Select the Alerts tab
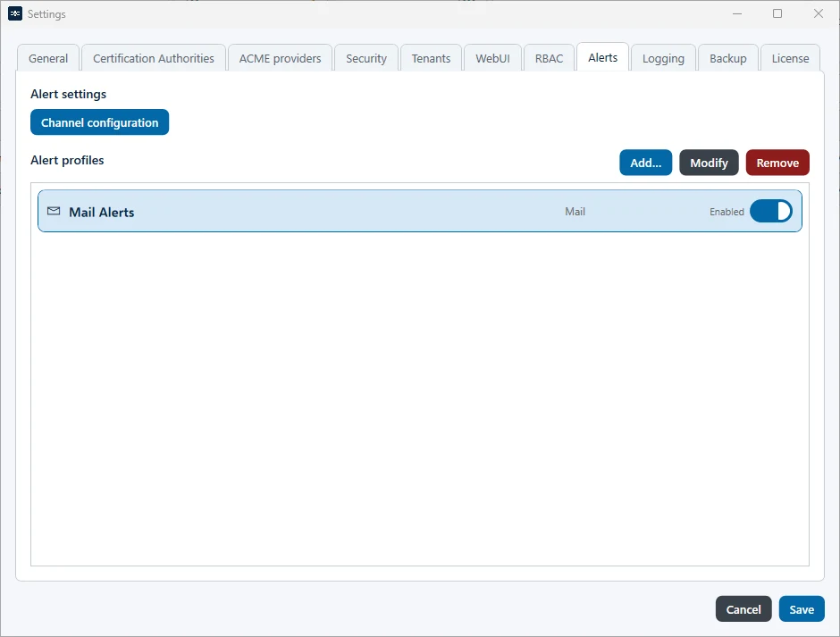 click(602, 57)
